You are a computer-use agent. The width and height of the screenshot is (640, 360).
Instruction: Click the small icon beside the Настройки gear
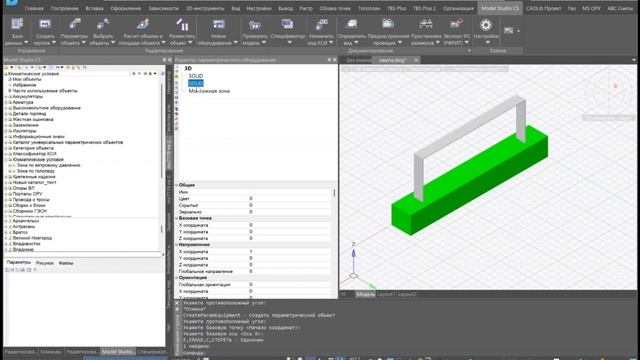click(x=509, y=30)
